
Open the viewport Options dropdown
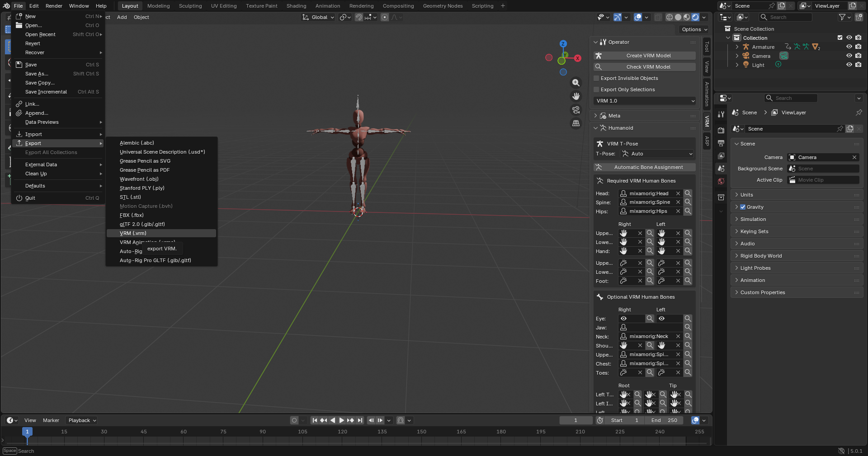(694, 29)
